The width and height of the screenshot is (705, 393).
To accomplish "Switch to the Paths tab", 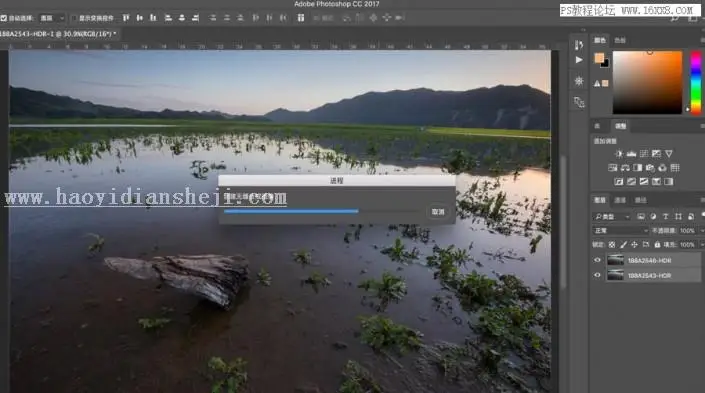I will pos(641,200).
